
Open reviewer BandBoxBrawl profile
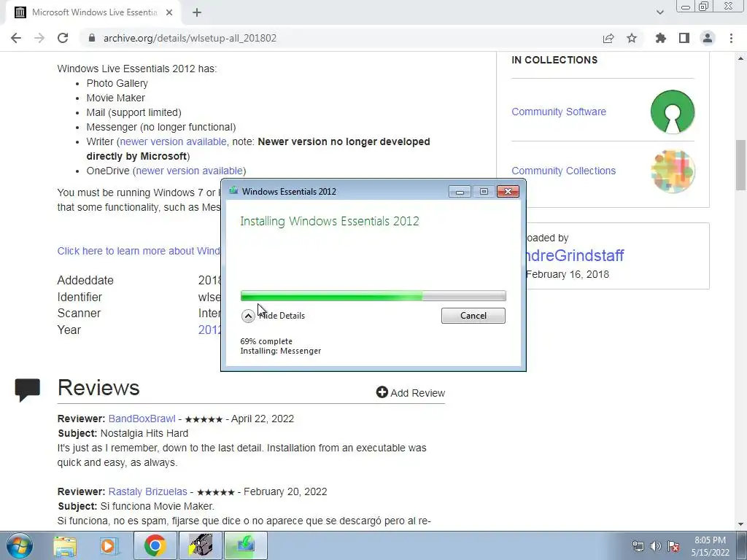(142, 419)
